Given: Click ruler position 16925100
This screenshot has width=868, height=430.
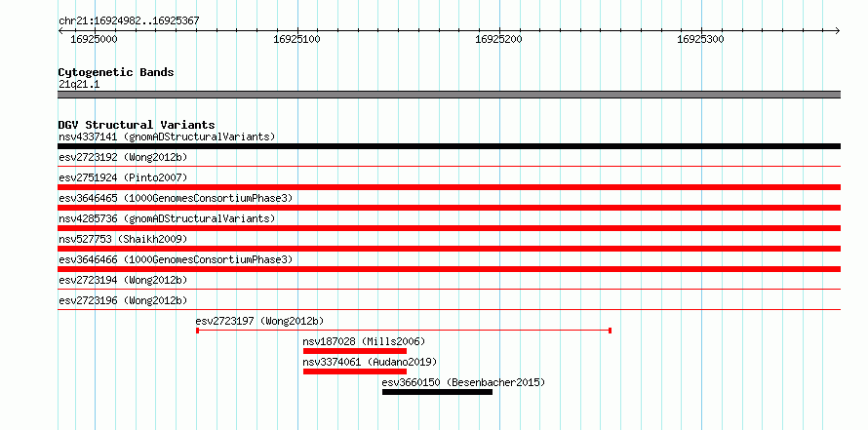Looking at the screenshot, I should 296,39.
